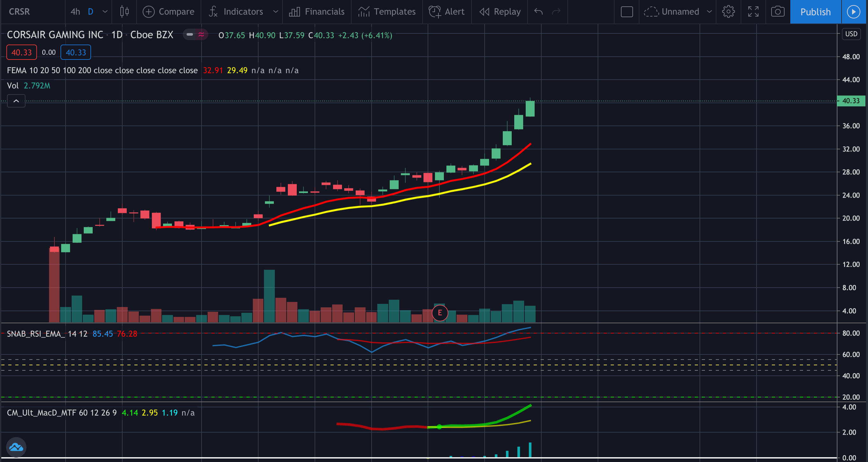Click the earnings E marker on the chart
868x462 pixels.
[440, 313]
